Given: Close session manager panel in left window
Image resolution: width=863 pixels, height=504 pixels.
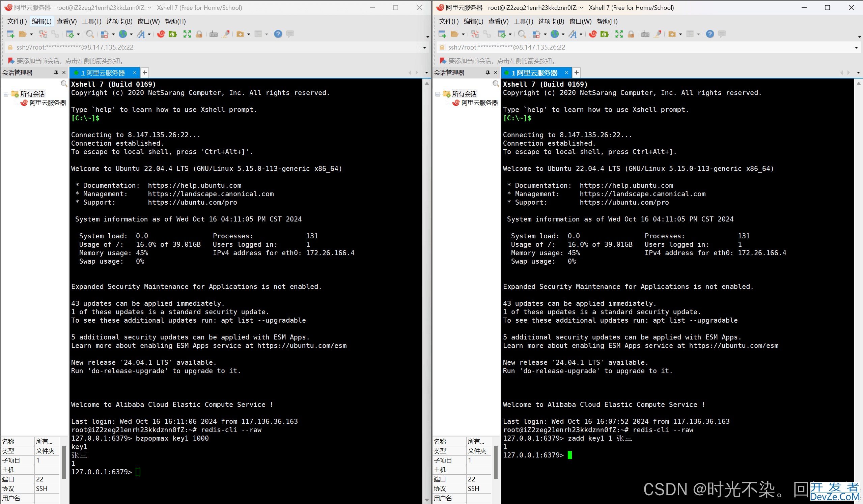Looking at the screenshot, I should pos(64,72).
